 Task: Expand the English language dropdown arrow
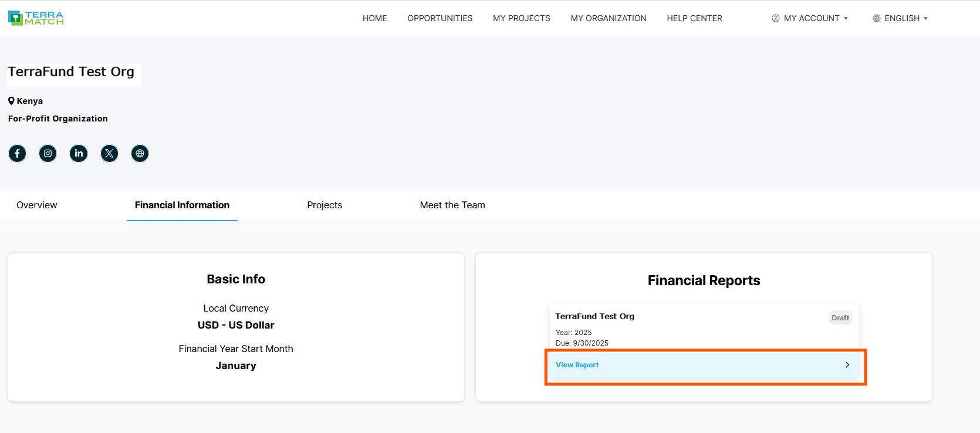point(925,18)
